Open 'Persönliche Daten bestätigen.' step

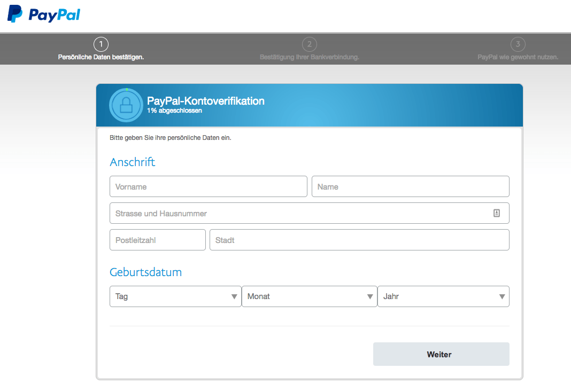click(101, 57)
